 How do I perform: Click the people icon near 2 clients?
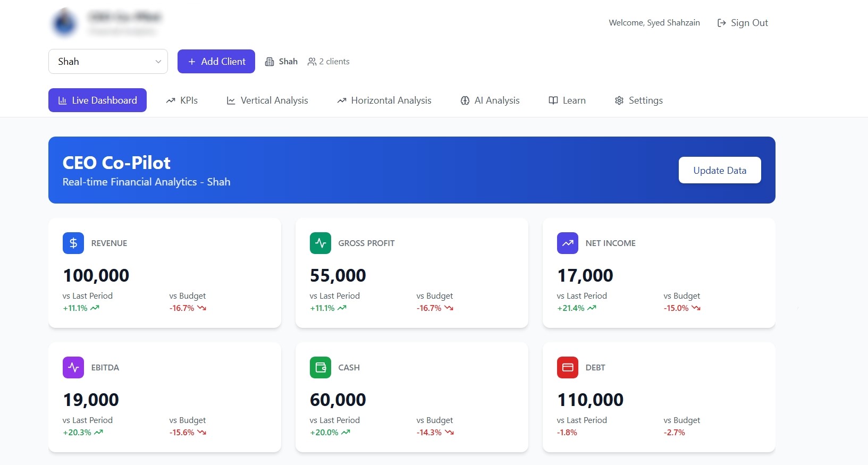click(312, 62)
